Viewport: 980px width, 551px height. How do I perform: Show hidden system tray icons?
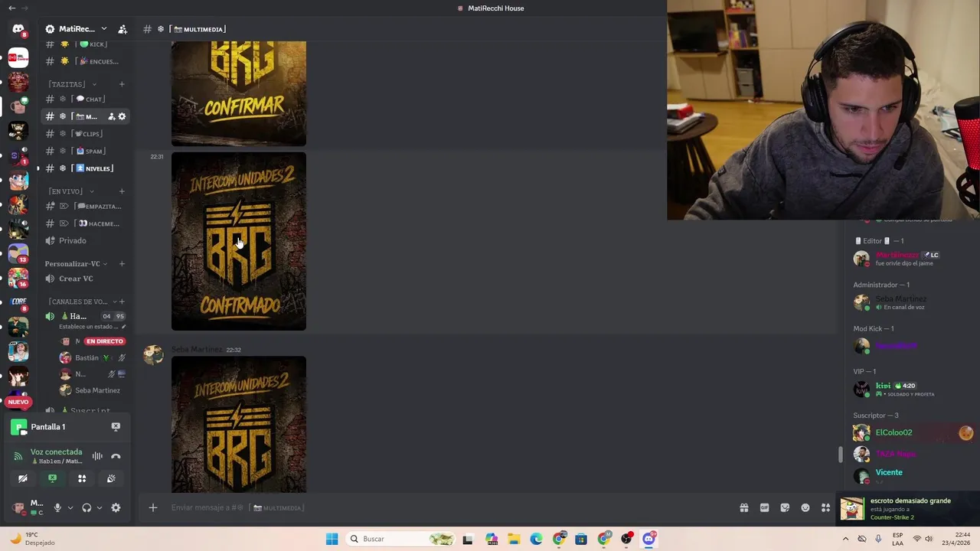845,539
